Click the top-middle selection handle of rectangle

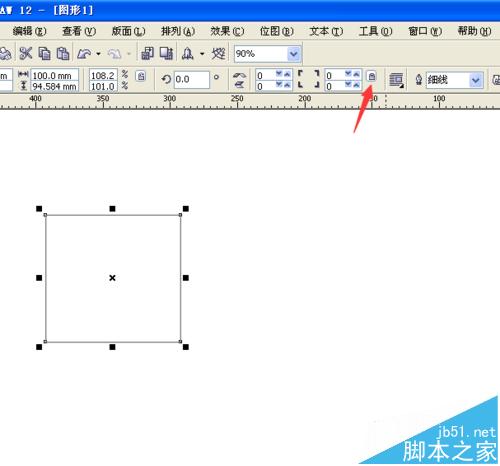point(112,209)
